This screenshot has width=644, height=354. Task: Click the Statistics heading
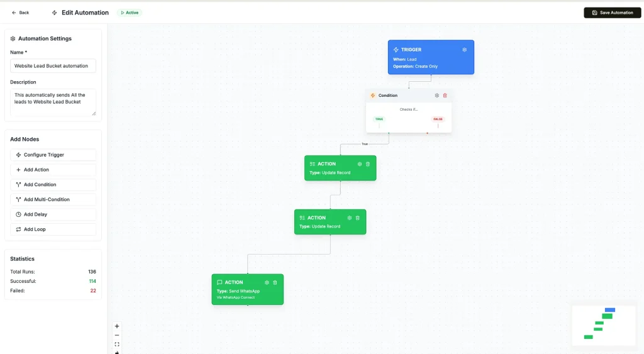(x=22, y=258)
